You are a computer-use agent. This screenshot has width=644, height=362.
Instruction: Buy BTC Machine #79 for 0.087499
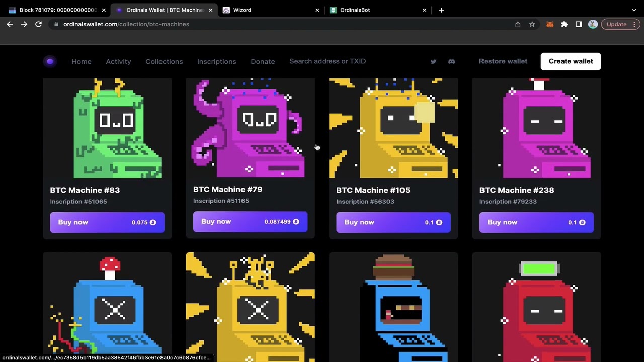tap(250, 222)
